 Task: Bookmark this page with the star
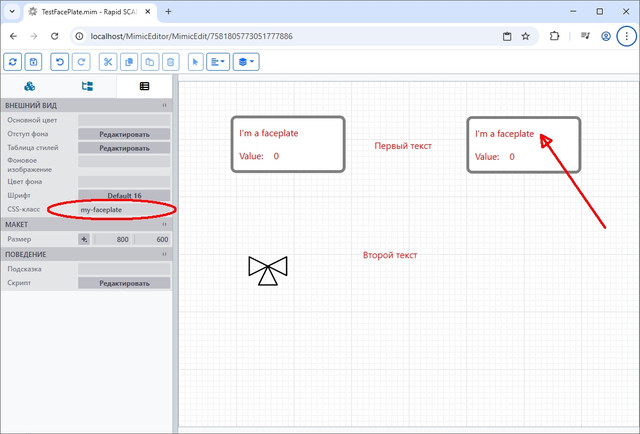pyautogui.click(x=525, y=36)
